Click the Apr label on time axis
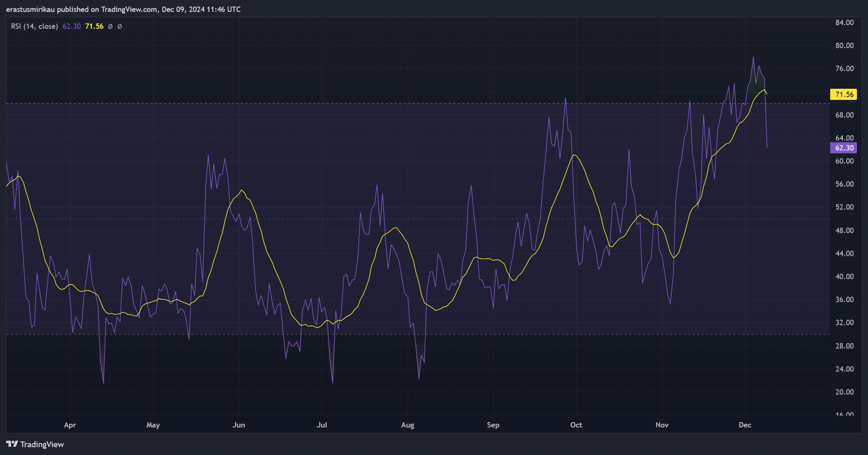The height and width of the screenshot is (455, 868). point(70,425)
